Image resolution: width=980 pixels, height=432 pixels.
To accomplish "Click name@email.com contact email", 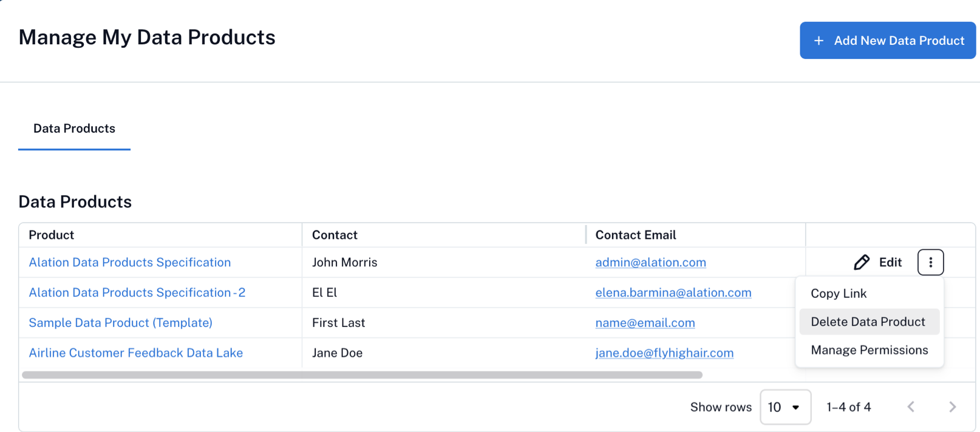I will click(x=645, y=323).
